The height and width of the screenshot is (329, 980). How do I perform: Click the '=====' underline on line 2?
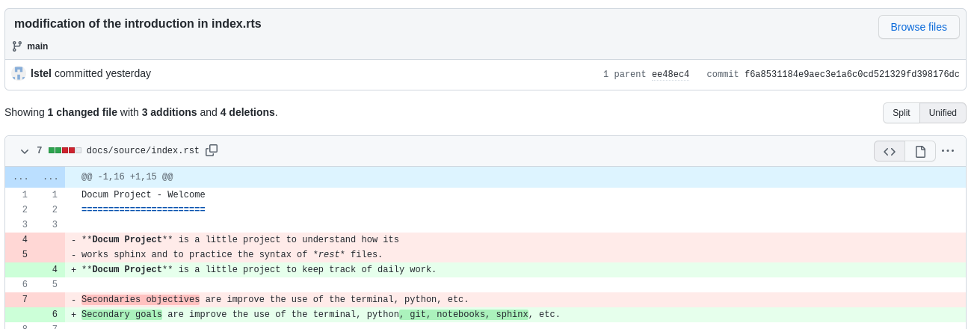tap(144, 210)
